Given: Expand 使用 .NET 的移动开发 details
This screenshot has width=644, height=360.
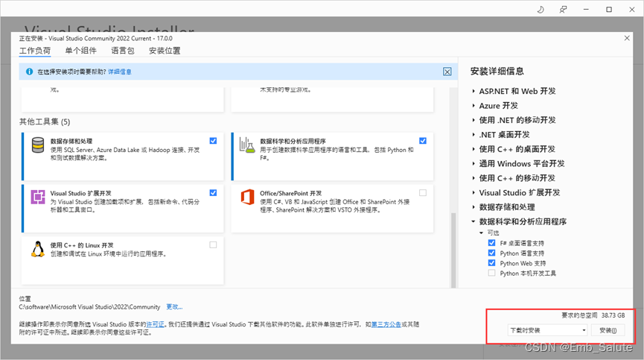Looking at the screenshot, I should click(x=474, y=120).
